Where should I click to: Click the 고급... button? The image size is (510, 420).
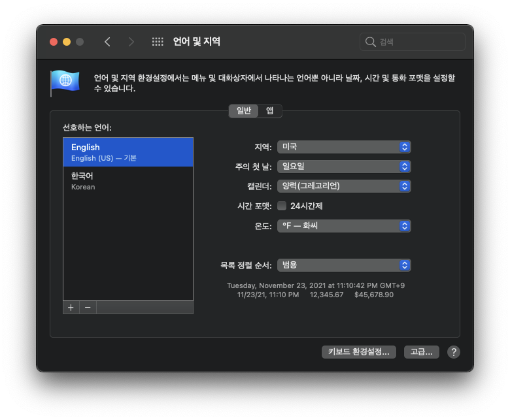422,352
